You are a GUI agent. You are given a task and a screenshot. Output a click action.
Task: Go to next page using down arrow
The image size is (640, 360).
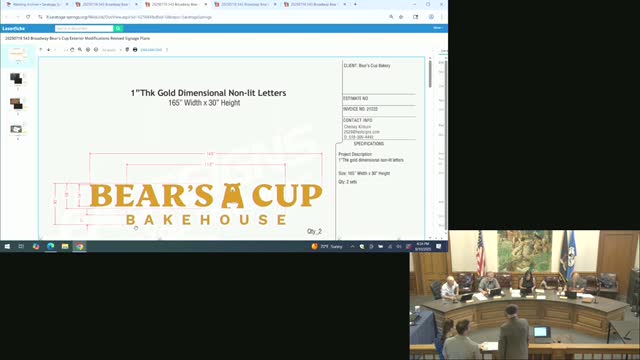48,50
